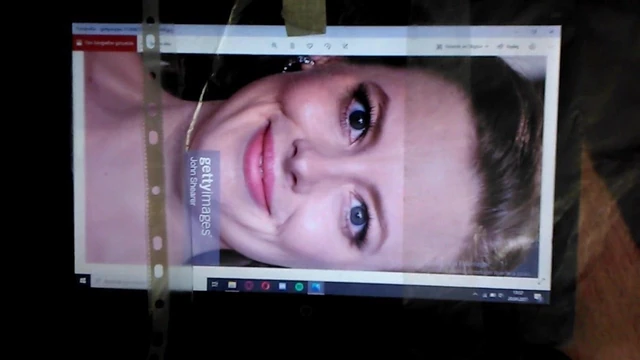The width and height of the screenshot is (640, 360).
Task: Open Task View from the taskbar
Action: tap(215, 284)
